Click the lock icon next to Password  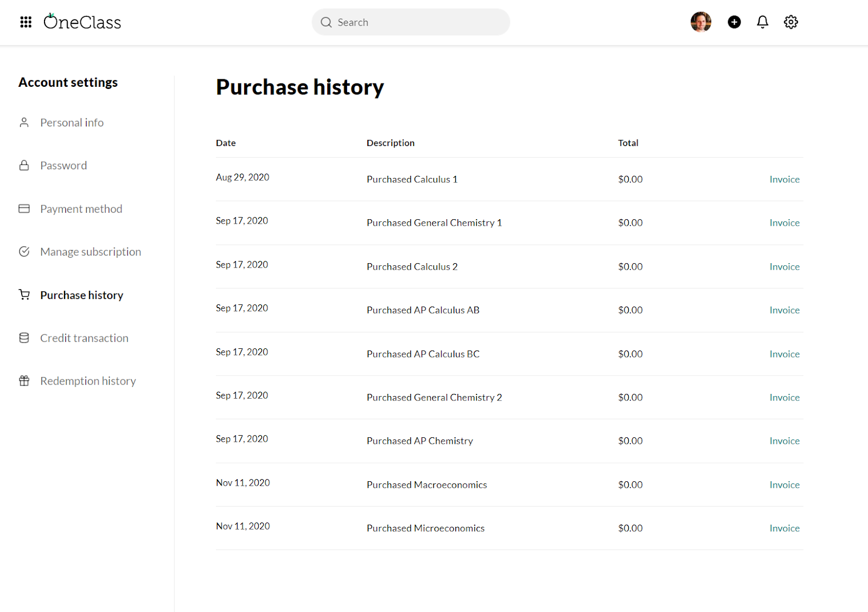pyautogui.click(x=24, y=165)
